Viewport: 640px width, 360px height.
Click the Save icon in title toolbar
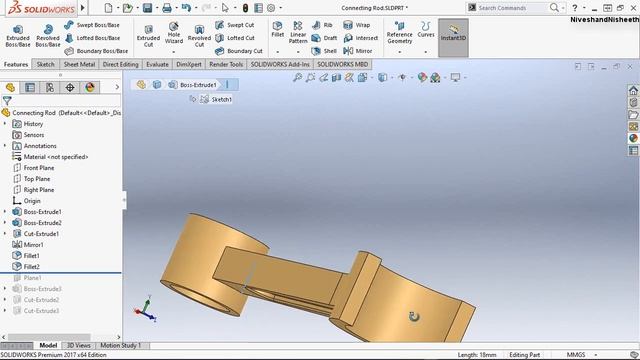click(x=147, y=8)
